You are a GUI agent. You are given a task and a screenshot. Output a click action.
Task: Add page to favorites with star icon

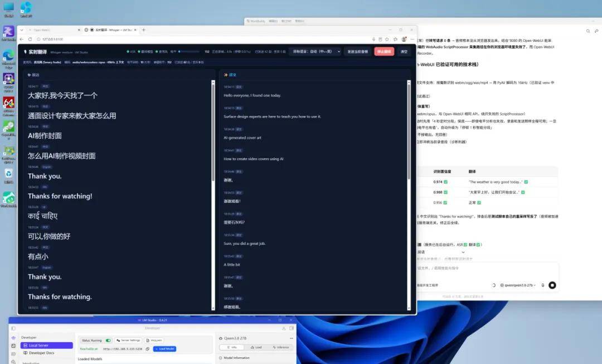tap(387, 39)
